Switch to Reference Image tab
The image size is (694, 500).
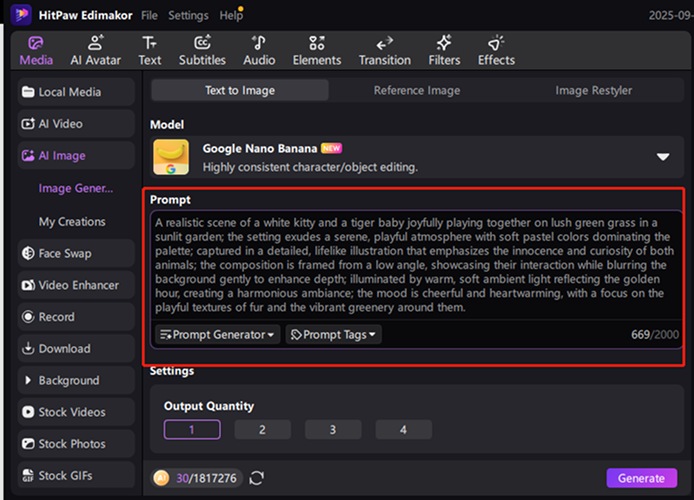pyautogui.click(x=417, y=90)
